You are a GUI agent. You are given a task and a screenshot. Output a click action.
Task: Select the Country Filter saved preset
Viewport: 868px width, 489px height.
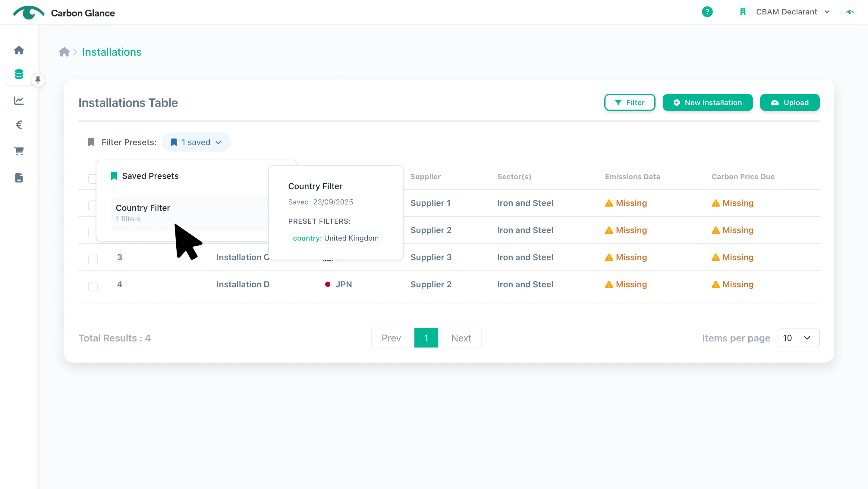[x=189, y=213]
